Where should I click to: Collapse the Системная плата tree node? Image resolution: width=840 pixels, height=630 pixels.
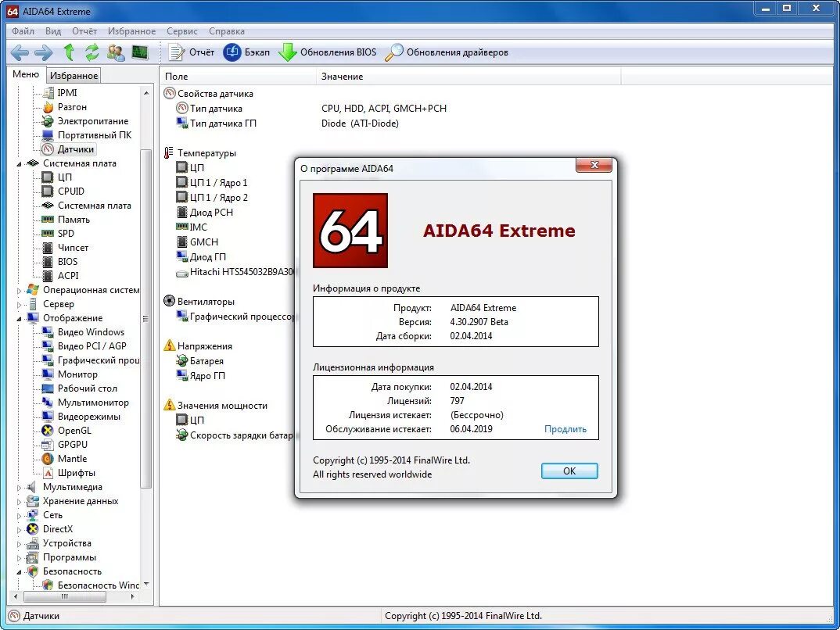coord(20,164)
